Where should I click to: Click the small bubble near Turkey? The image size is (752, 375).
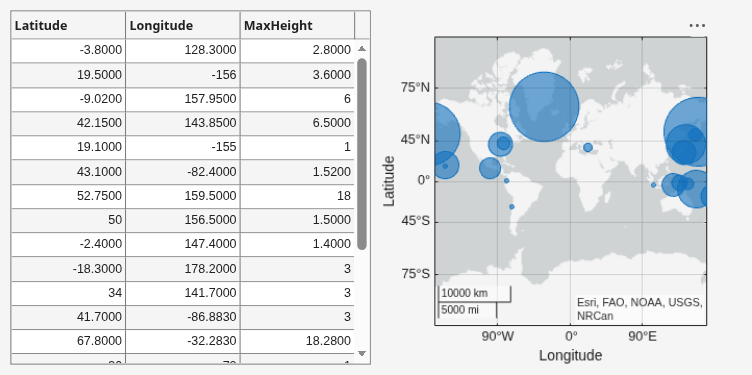point(588,147)
